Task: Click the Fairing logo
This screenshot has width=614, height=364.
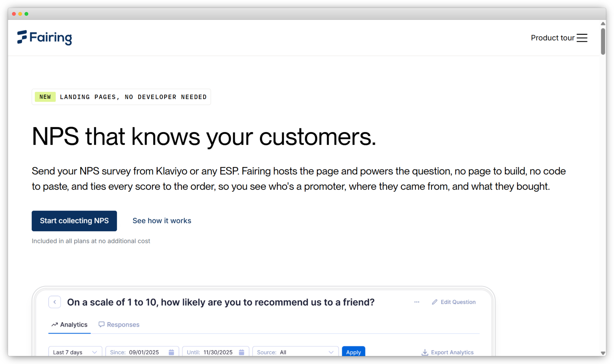Action: 45,38
